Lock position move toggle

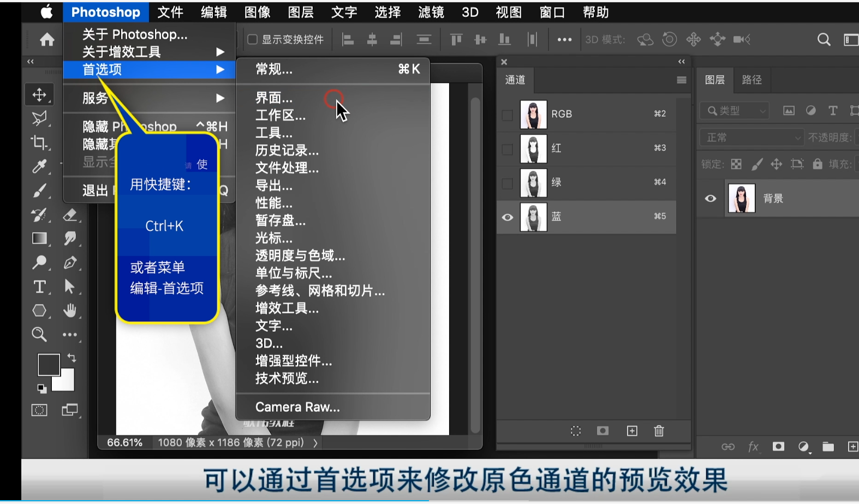(x=776, y=164)
